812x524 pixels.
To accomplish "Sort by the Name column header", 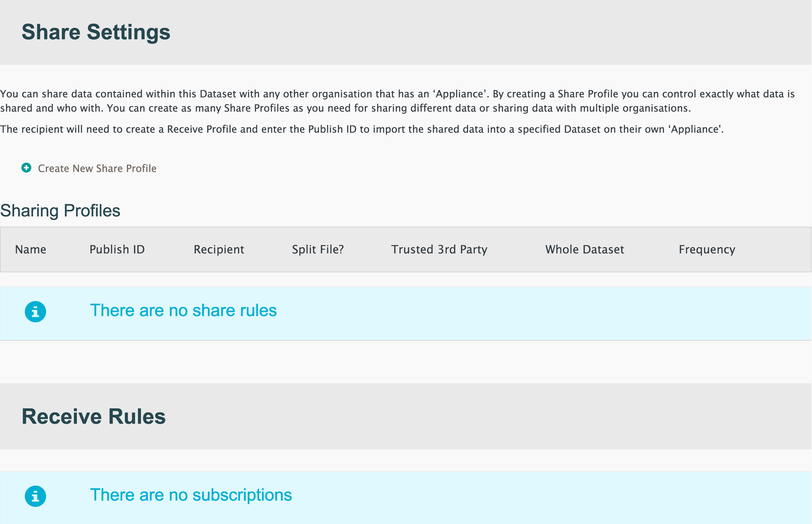I will [x=31, y=249].
